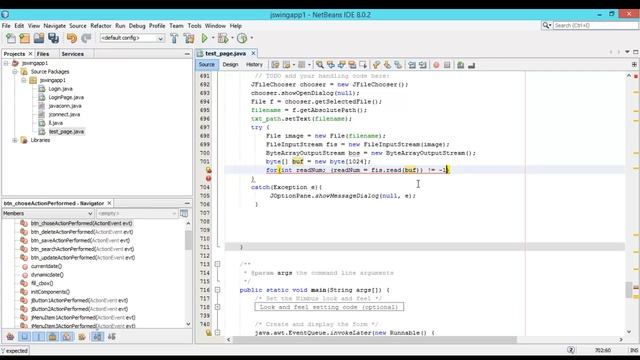Click the Split editor icon at toolbar right

[634, 64]
